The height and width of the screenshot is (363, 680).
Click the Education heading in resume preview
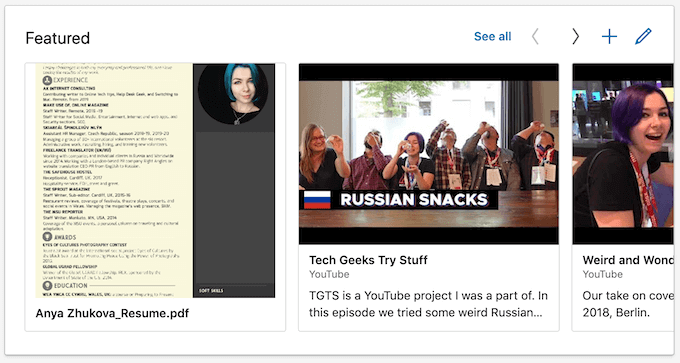(x=65, y=286)
